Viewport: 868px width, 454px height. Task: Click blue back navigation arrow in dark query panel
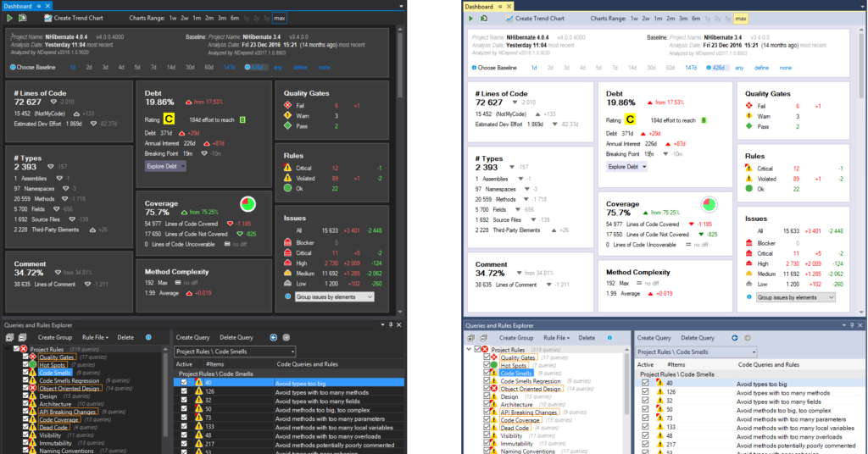273,337
